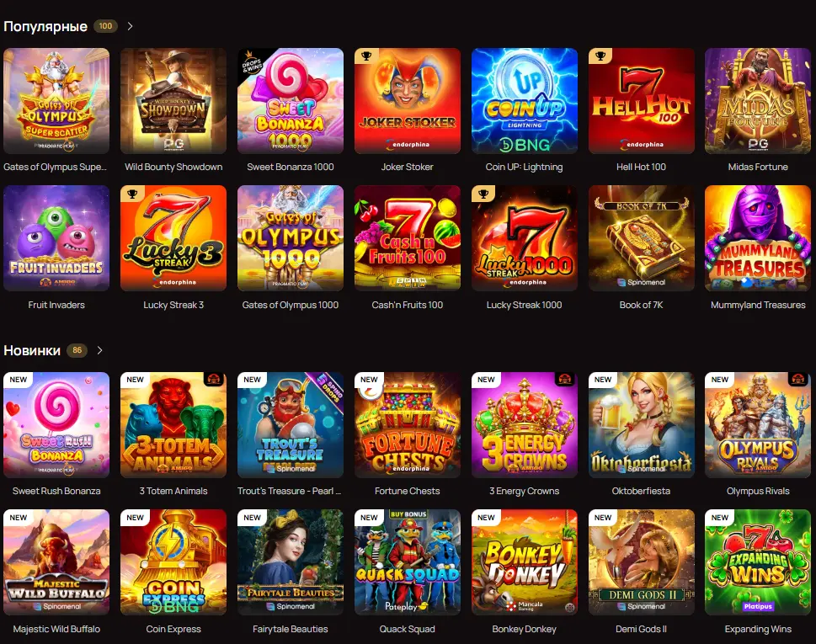Image resolution: width=816 pixels, height=644 pixels.
Task: Click the trophy badge on Lucky Streak 1000
Action: (483, 194)
